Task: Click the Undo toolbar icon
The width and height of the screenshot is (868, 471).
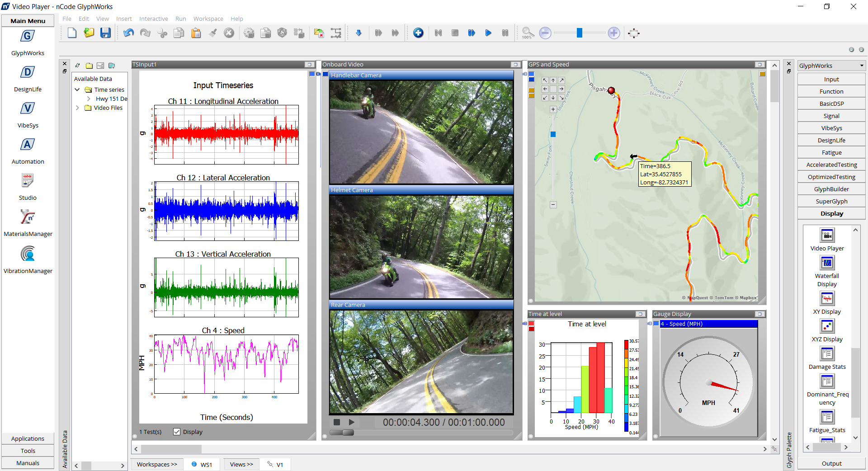Action: [x=128, y=33]
